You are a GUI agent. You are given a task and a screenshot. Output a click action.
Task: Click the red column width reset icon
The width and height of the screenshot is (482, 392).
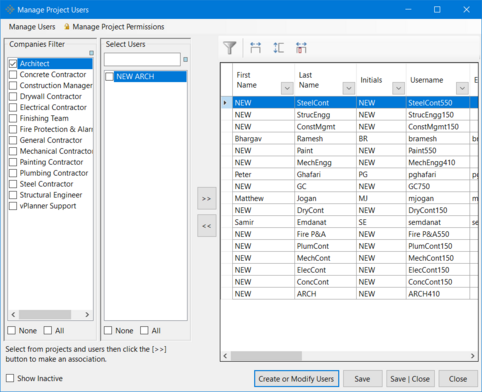pyautogui.click(x=301, y=48)
